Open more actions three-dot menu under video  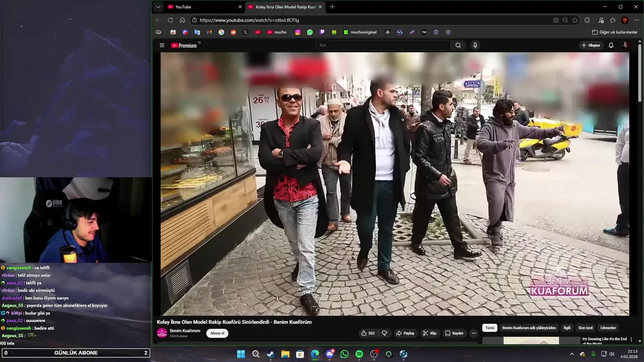pos(473,333)
